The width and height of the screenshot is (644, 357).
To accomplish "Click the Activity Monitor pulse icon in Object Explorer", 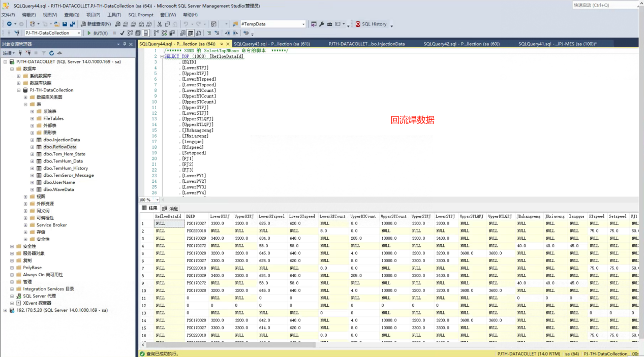I will 59,53.
